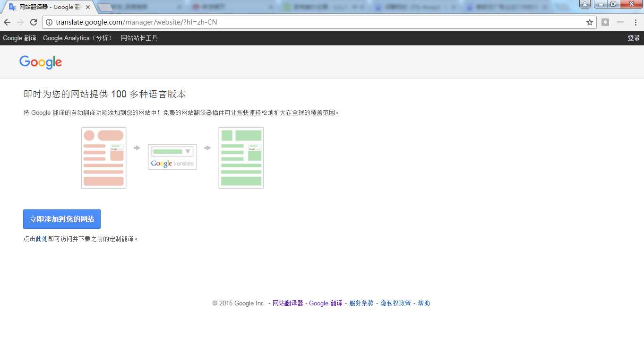
Task: Open footer 服务条款 link
Action: (x=361, y=303)
